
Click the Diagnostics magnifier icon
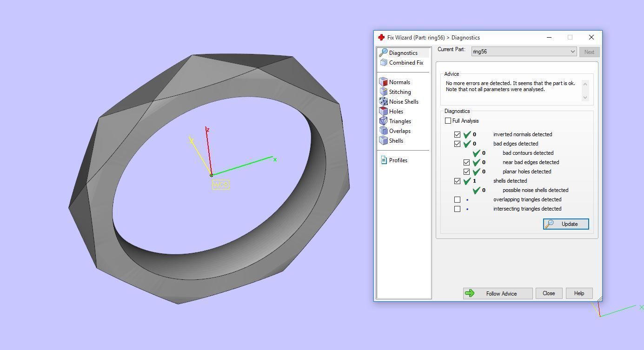point(383,53)
